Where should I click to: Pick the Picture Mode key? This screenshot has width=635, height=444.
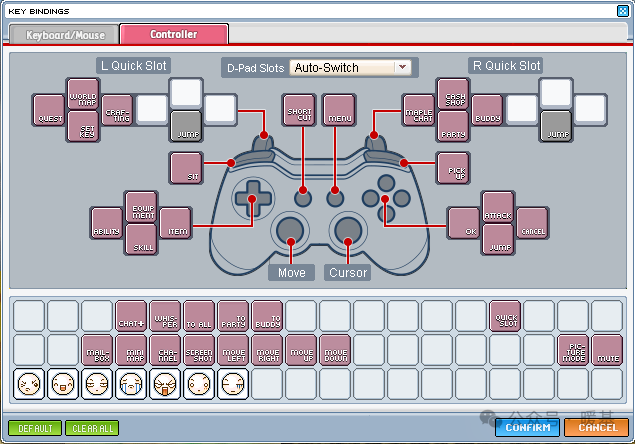pos(573,350)
